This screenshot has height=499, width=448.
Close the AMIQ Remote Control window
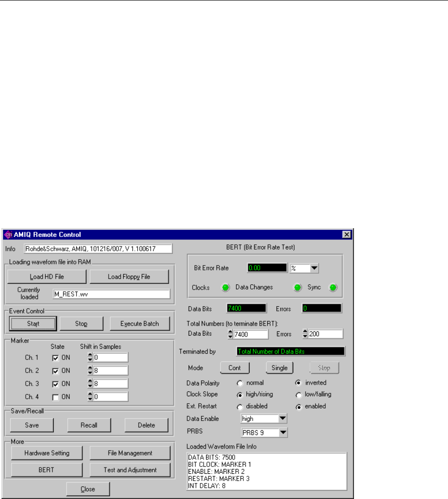347,234
